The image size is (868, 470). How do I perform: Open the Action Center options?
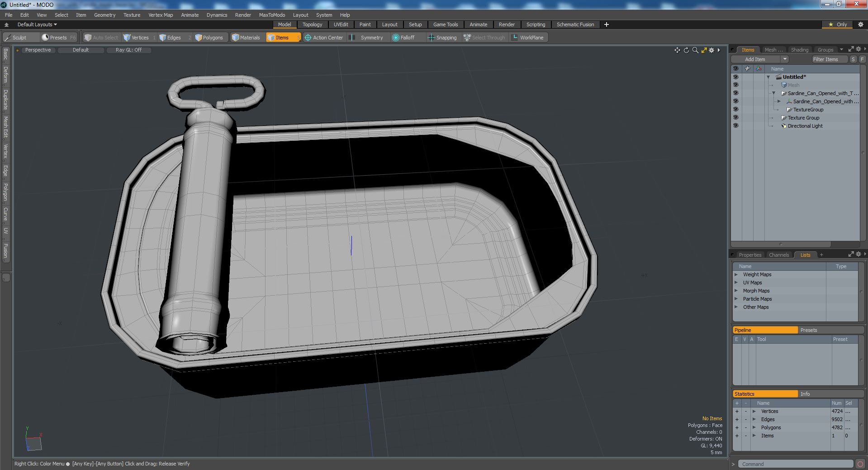[324, 38]
